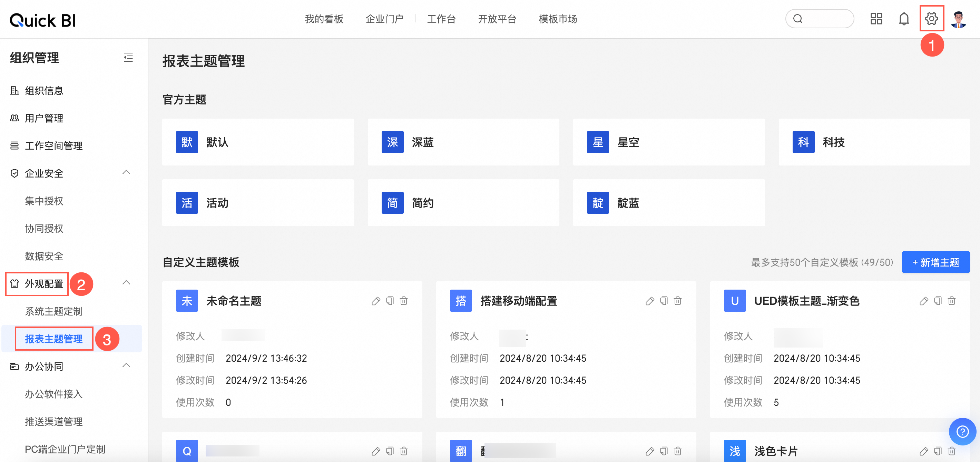Collapse the 企业安全 section
This screenshot has height=462, width=980.
[x=126, y=173]
